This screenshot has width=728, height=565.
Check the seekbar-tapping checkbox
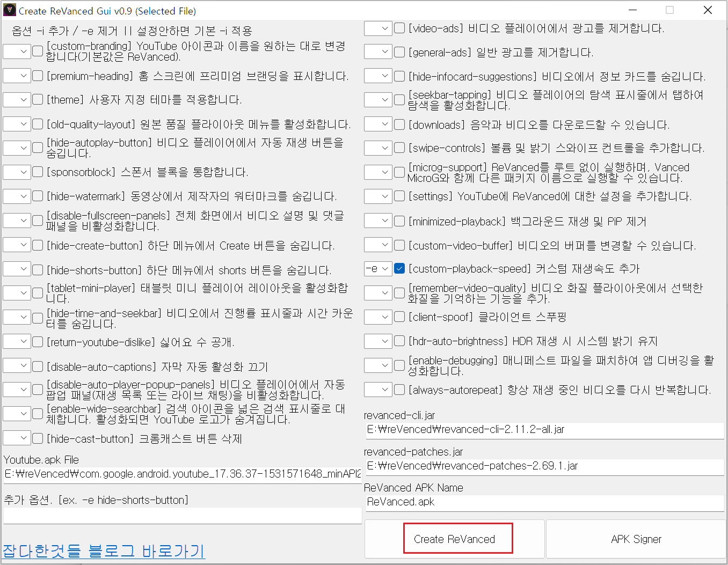click(x=399, y=100)
